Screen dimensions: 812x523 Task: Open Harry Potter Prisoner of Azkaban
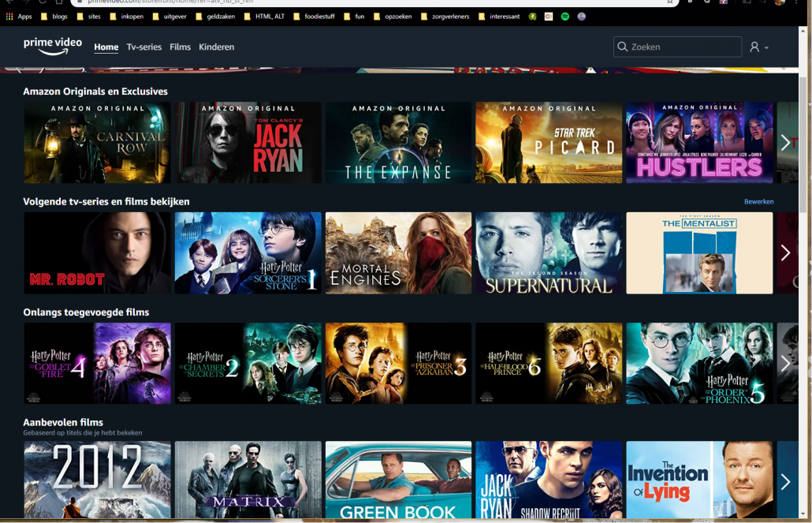tap(398, 364)
